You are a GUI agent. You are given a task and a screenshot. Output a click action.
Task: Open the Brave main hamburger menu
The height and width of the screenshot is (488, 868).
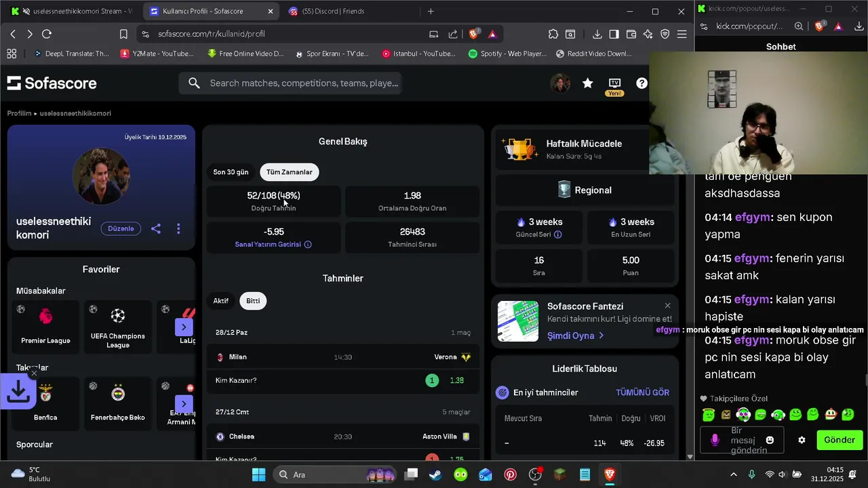click(x=682, y=34)
